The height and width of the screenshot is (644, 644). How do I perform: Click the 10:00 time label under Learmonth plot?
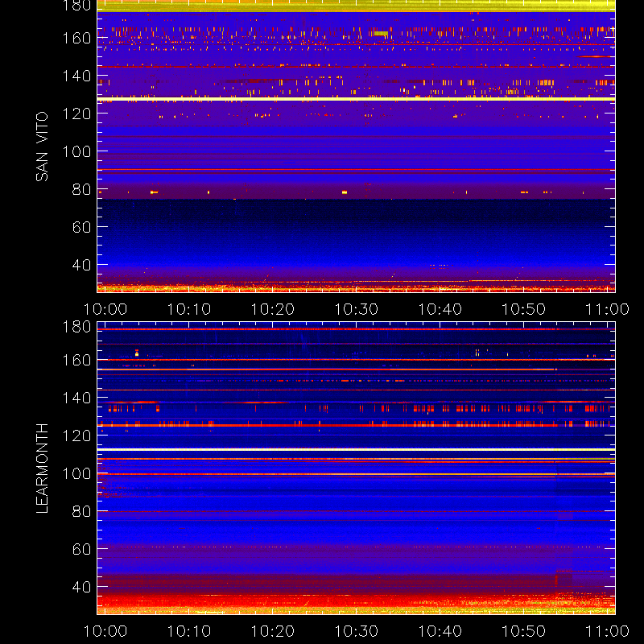[105, 631]
